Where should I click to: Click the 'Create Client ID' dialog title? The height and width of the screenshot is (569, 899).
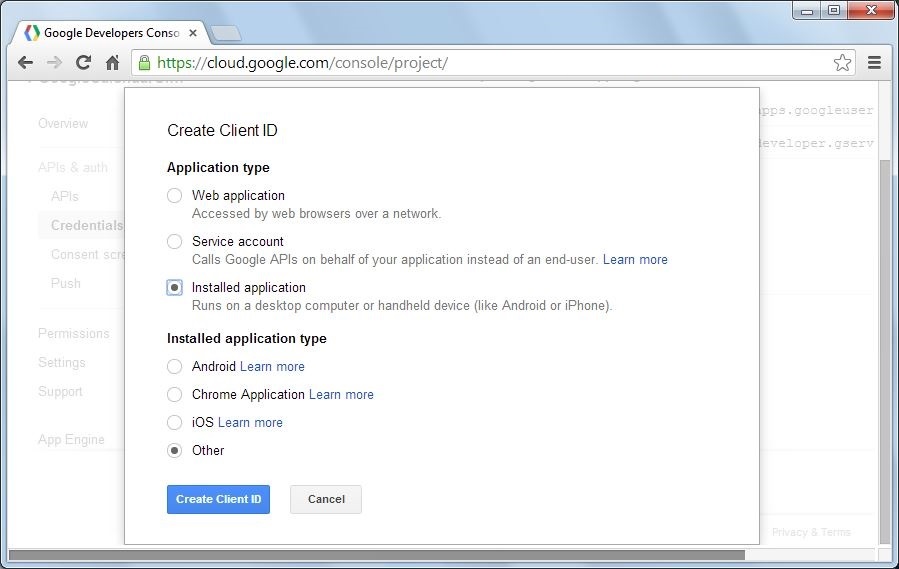(x=222, y=130)
